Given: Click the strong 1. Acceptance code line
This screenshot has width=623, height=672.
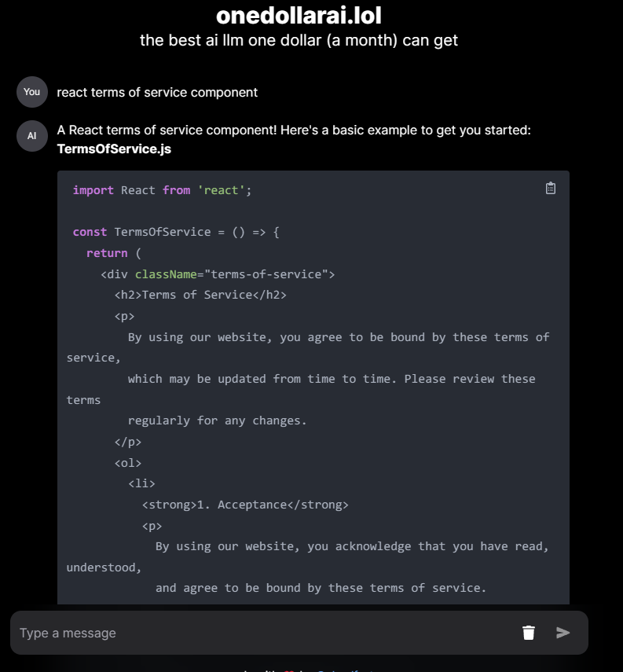Looking at the screenshot, I should [245, 505].
